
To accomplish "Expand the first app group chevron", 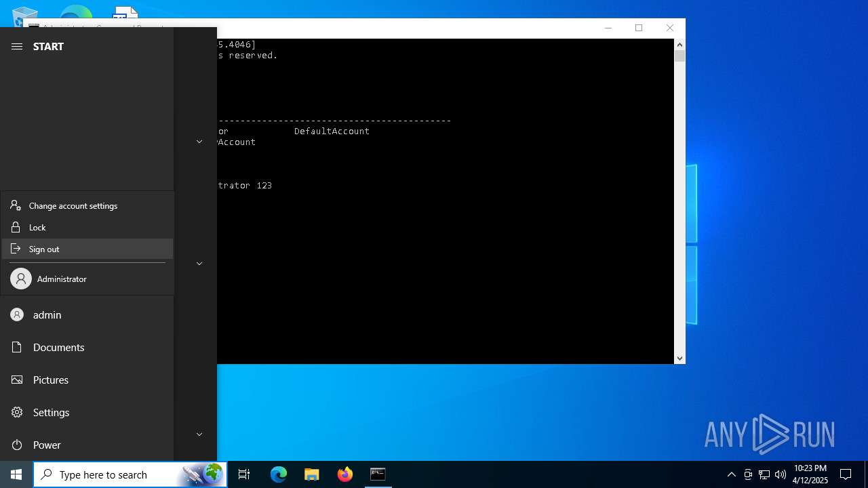I will point(199,142).
